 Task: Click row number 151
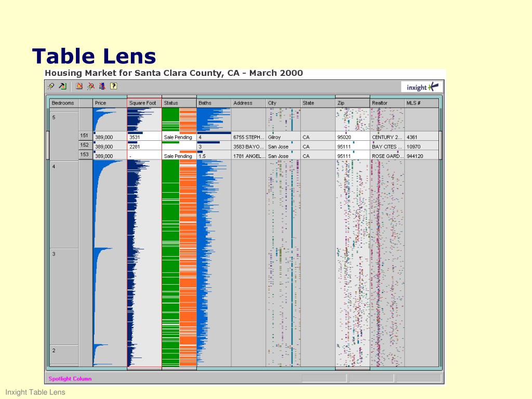coord(85,136)
